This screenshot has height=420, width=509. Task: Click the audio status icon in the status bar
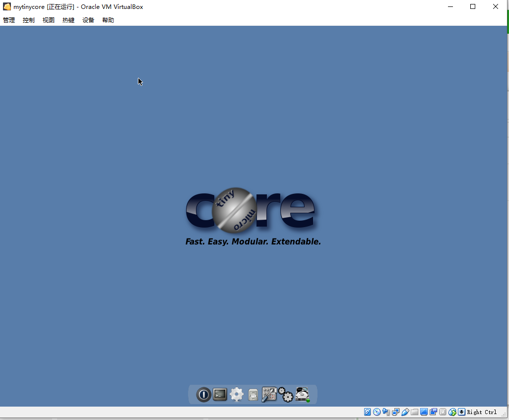point(386,412)
